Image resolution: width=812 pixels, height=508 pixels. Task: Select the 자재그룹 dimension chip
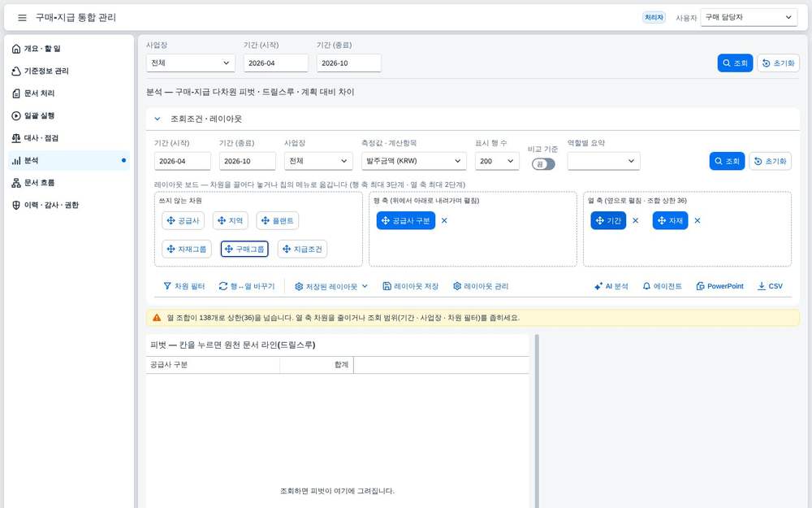[x=187, y=249]
